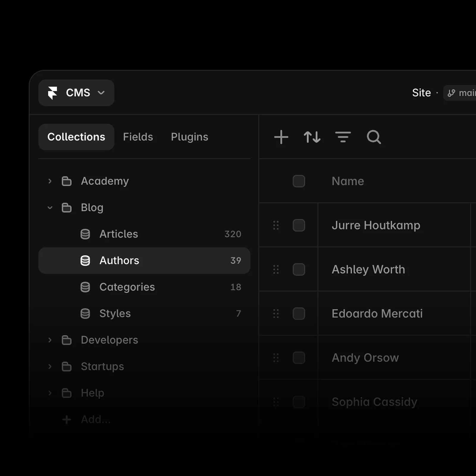
Task: Open the Andy Orsow entry
Action: point(365,358)
